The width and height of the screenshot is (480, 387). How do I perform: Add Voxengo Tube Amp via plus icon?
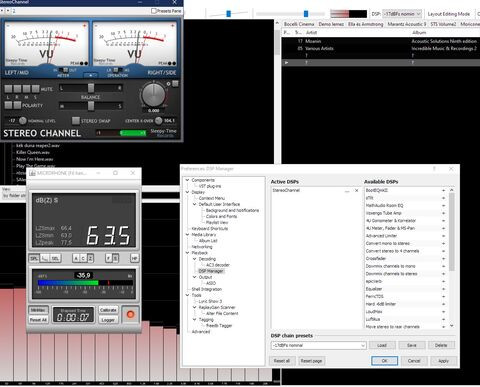444,213
